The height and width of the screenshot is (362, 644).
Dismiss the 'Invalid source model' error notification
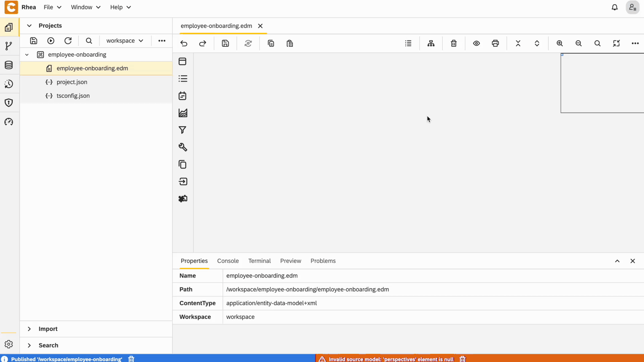pyautogui.click(x=463, y=359)
